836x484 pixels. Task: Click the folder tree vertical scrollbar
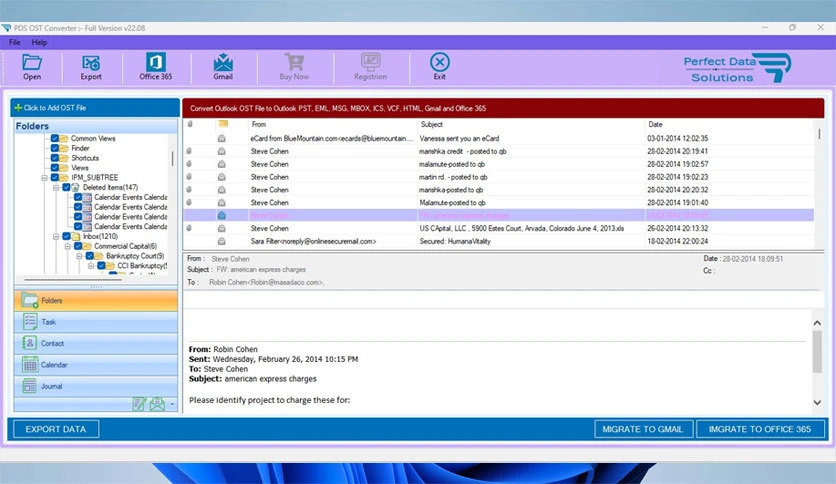tap(172, 158)
